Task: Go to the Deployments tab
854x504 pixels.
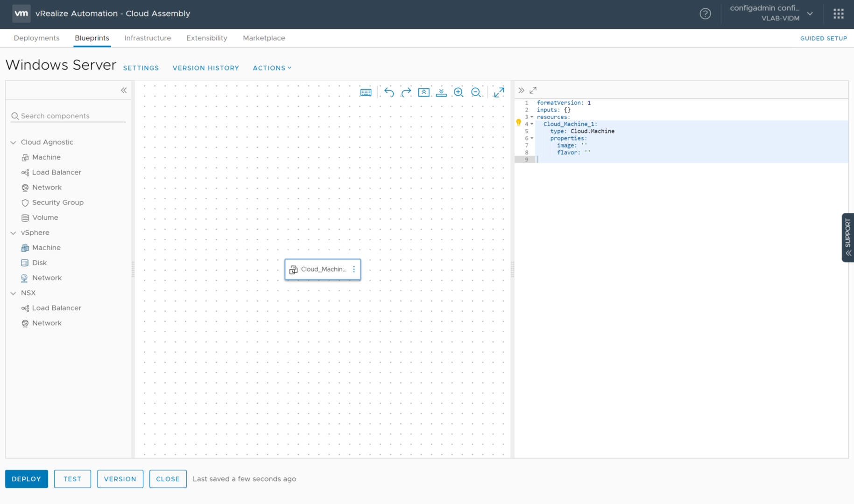Action: click(36, 38)
